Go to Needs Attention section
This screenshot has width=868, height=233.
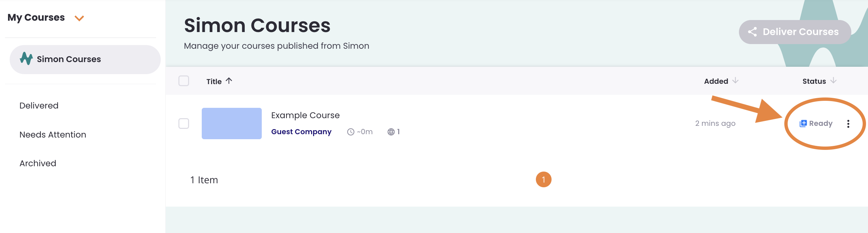click(x=53, y=135)
